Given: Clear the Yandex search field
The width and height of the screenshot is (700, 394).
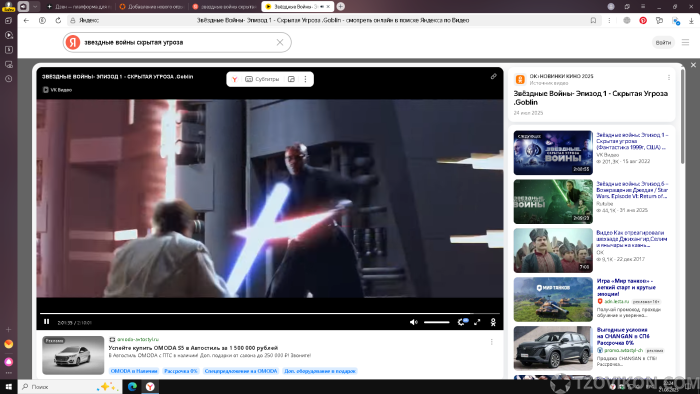Looking at the screenshot, I should 280,42.
